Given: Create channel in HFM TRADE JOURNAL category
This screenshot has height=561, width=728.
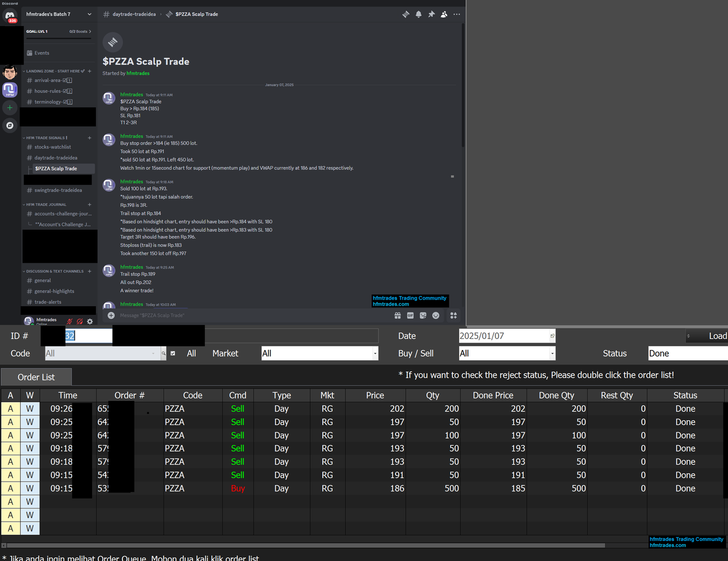Looking at the screenshot, I should (x=89, y=204).
